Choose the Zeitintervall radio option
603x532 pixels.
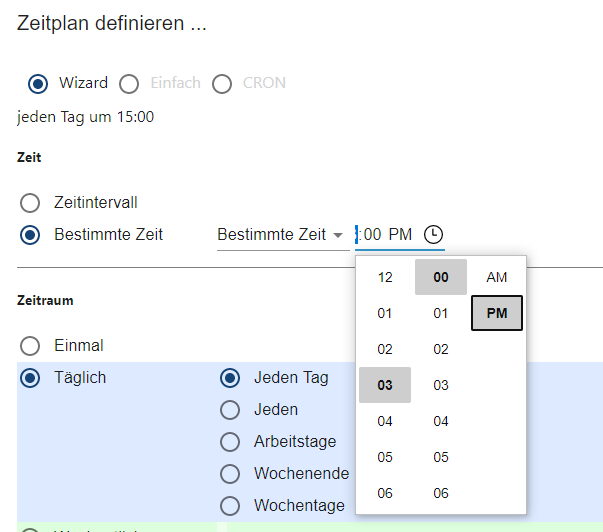pyautogui.click(x=31, y=203)
